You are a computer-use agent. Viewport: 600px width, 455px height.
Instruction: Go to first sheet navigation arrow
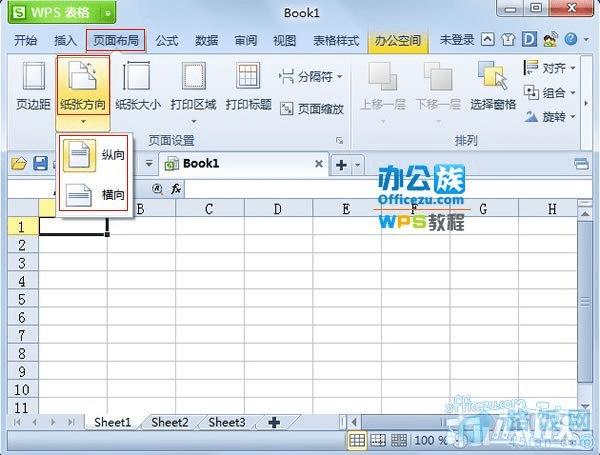(x=17, y=422)
